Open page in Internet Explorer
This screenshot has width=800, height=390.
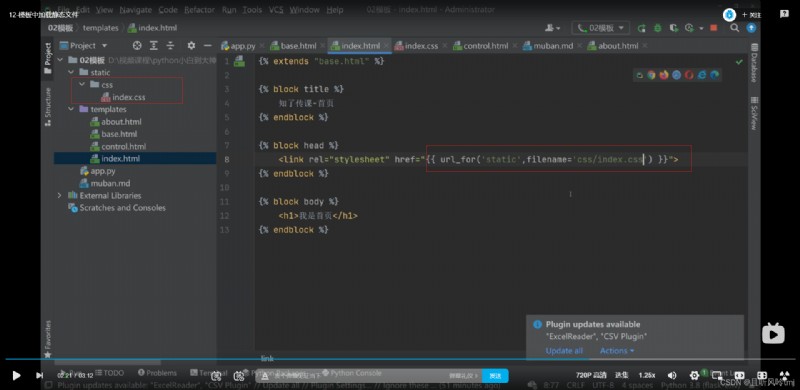[x=702, y=75]
